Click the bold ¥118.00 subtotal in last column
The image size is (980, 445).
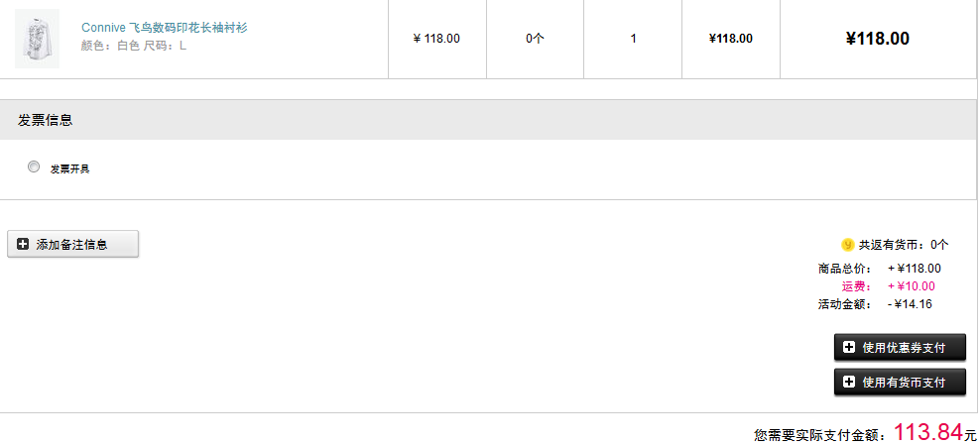pyautogui.click(x=878, y=39)
